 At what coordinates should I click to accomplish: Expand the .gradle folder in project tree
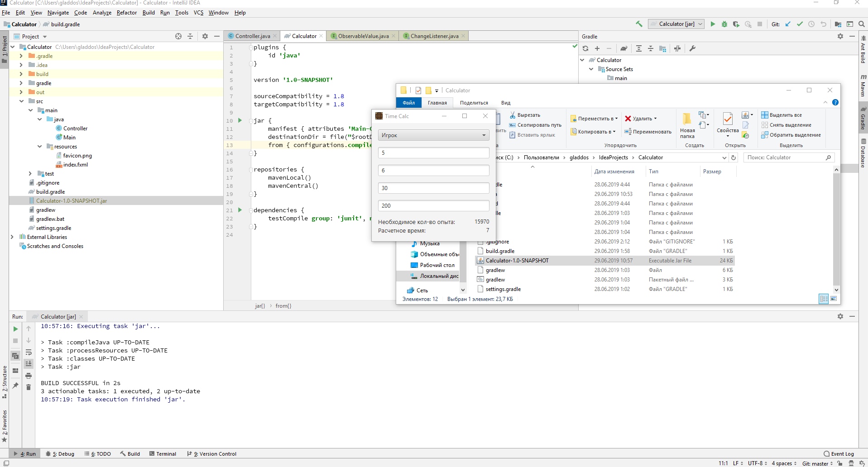tap(21, 56)
